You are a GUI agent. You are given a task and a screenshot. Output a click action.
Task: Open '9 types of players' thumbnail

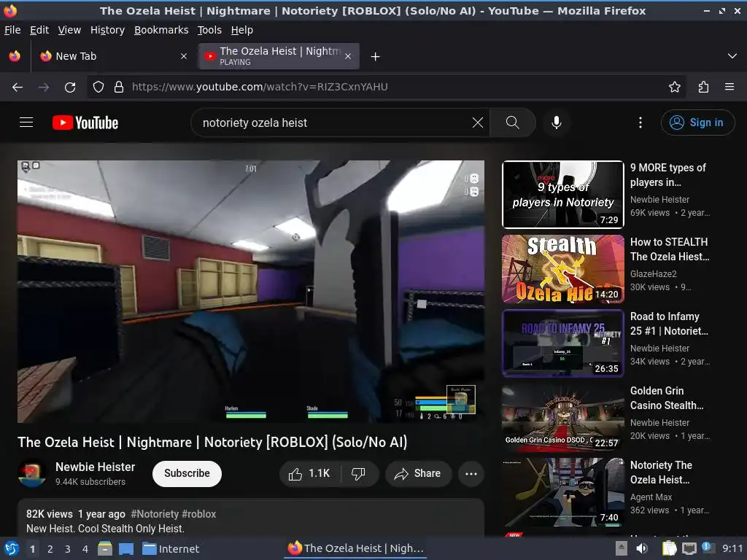(563, 195)
